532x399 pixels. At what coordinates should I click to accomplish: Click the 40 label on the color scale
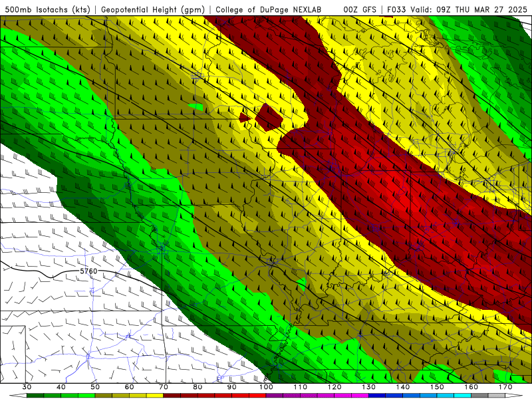[x=61, y=387]
